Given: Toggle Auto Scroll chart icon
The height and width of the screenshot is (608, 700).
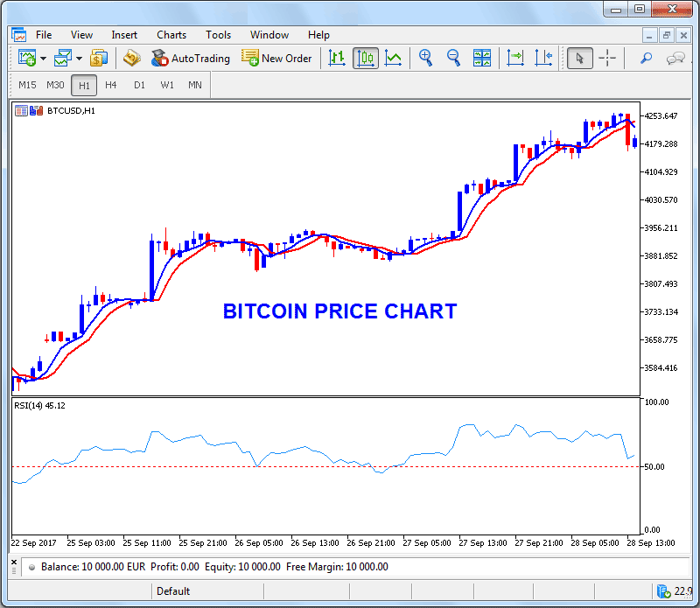Looking at the screenshot, I should pyautogui.click(x=515, y=58).
